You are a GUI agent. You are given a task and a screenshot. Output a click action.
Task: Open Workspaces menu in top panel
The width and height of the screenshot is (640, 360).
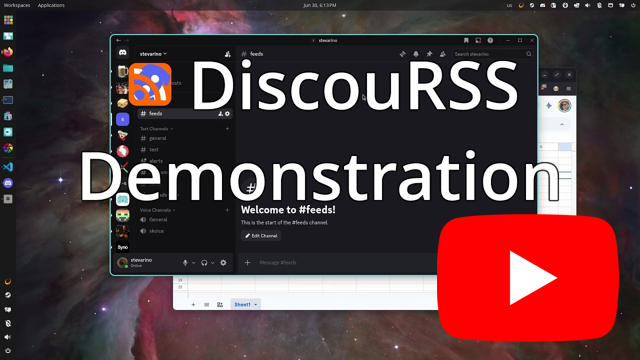[x=17, y=5]
